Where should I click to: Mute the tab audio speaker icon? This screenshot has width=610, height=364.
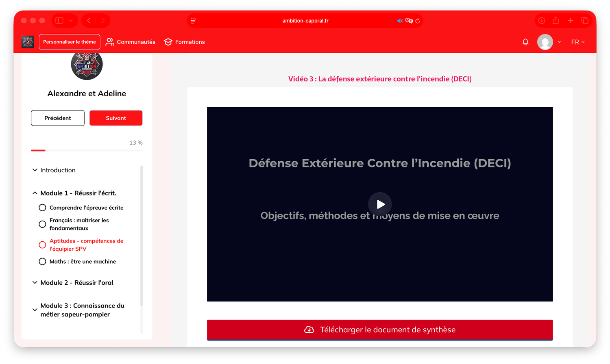coord(400,21)
